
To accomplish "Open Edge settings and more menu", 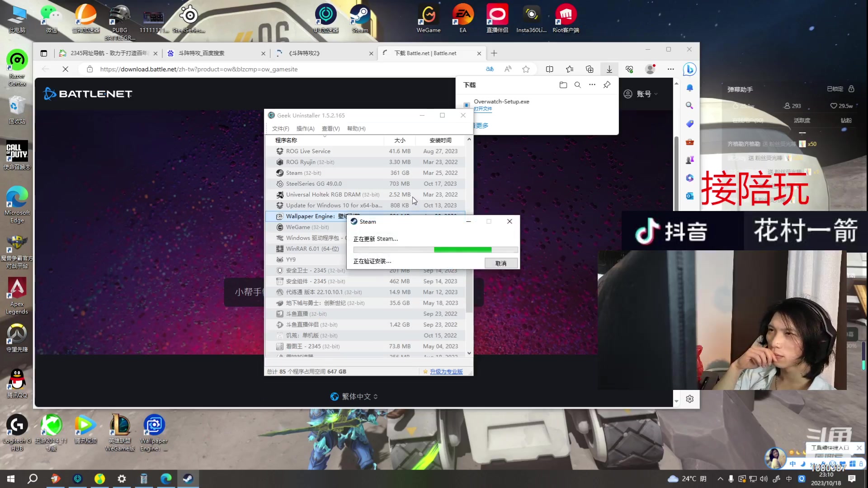I will [x=670, y=69].
